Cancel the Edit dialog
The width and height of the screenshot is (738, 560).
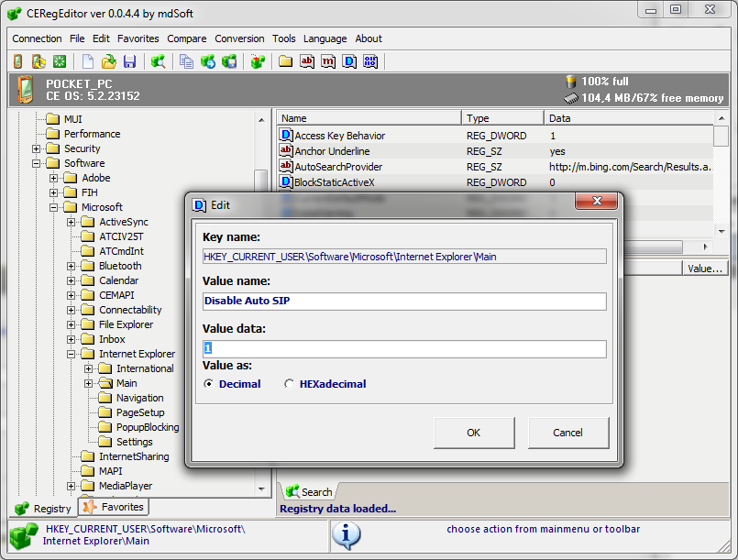[568, 433]
